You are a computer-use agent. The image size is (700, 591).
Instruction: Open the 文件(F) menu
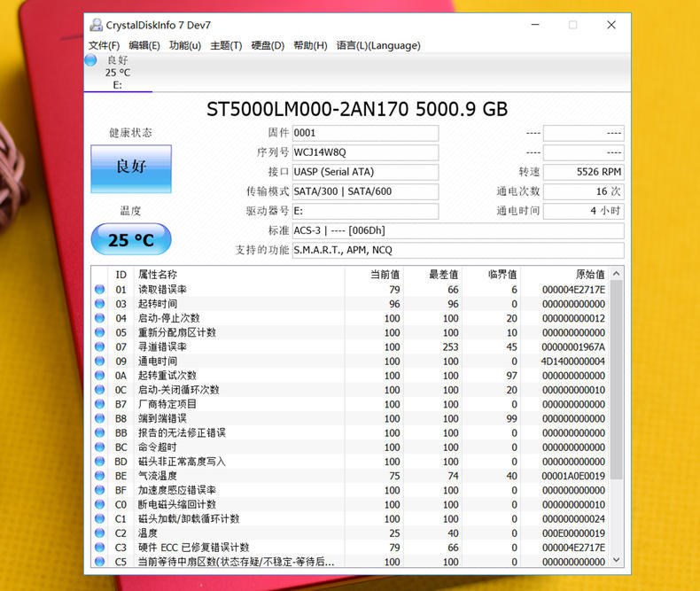pyautogui.click(x=104, y=45)
